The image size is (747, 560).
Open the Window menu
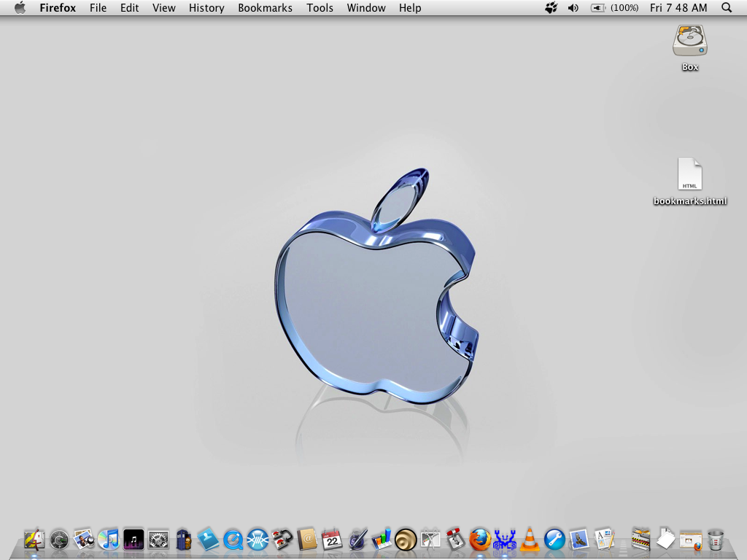tap(366, 7)
